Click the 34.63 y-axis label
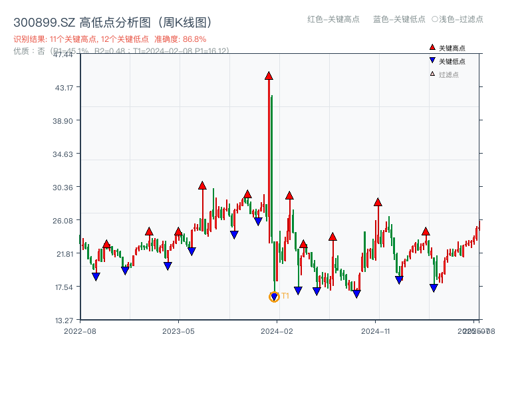Image resolution: width=532 pixels, height=399 pixels. [x=63, y=154]
